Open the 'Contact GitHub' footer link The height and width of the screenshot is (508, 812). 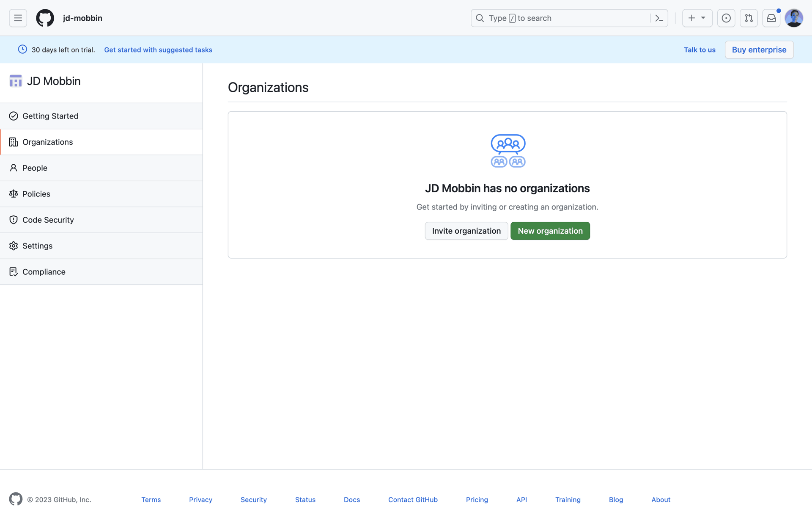(x=413, y=500)
